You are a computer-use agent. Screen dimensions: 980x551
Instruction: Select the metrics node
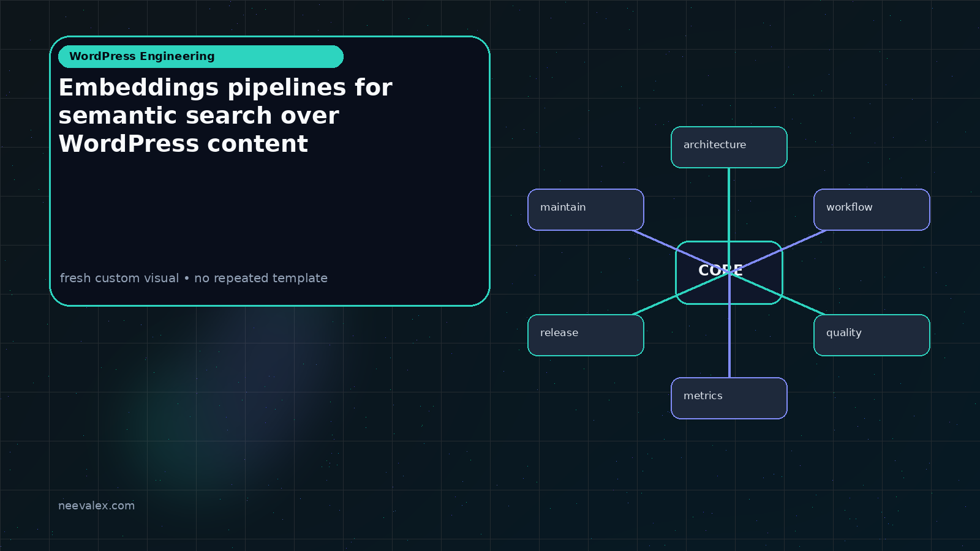[x=729, y=398]
